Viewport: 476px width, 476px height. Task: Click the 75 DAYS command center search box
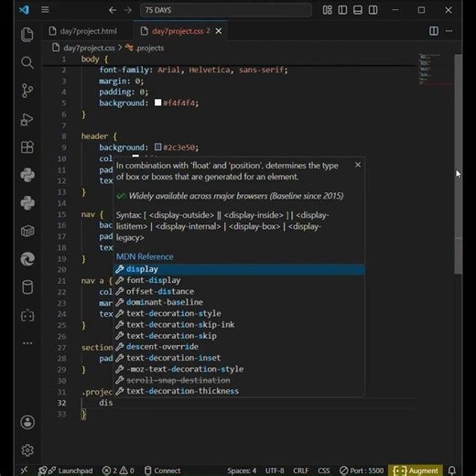click(x=226, y=10)
